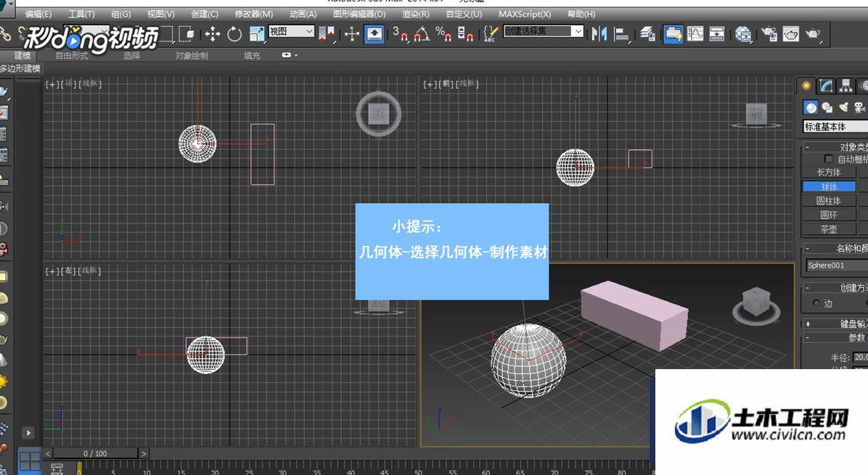This screenshot has width=868, height=475.
Task: Toggle Percent Snap
Action: click(x=443, y=34)
